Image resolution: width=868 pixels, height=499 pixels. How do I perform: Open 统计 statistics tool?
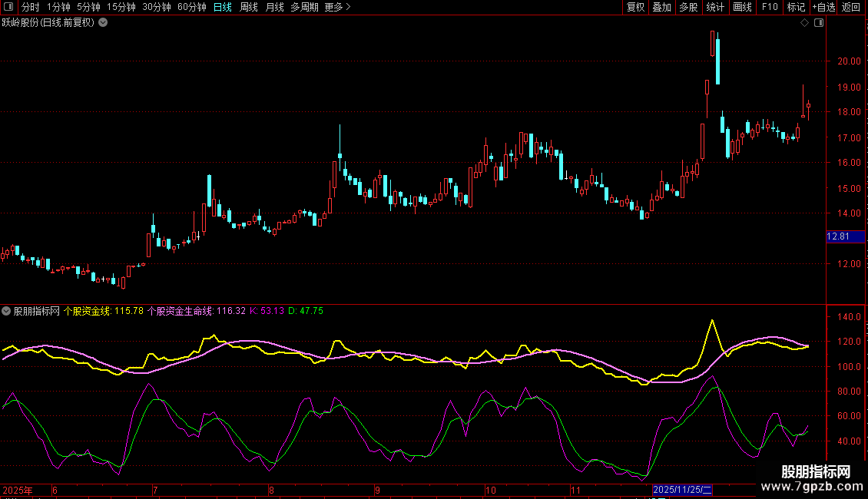click(x=715, y=7)
